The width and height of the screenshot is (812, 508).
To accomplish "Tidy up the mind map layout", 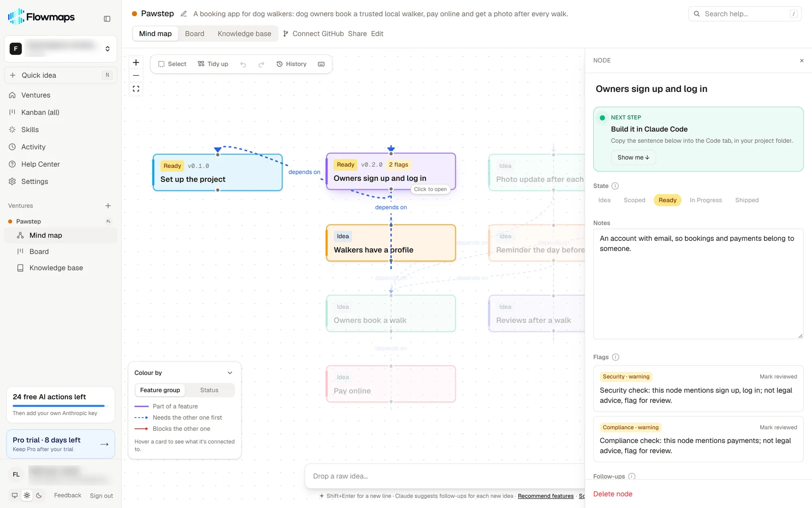I will click(213, 64).
